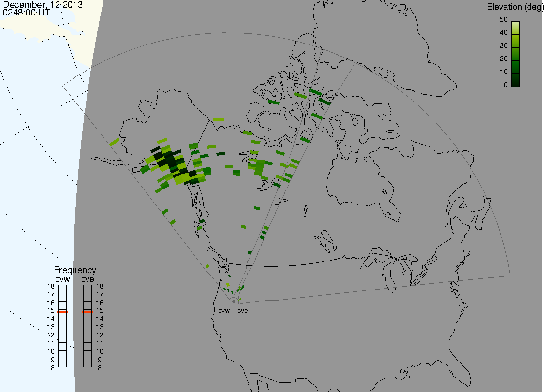Click 16 beside the cvw frequency bar

[x=51, y=303]
